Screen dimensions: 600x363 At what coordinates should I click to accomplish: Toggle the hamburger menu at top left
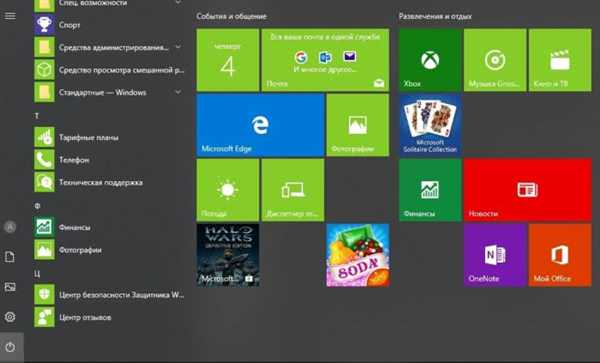pos(10,16)
